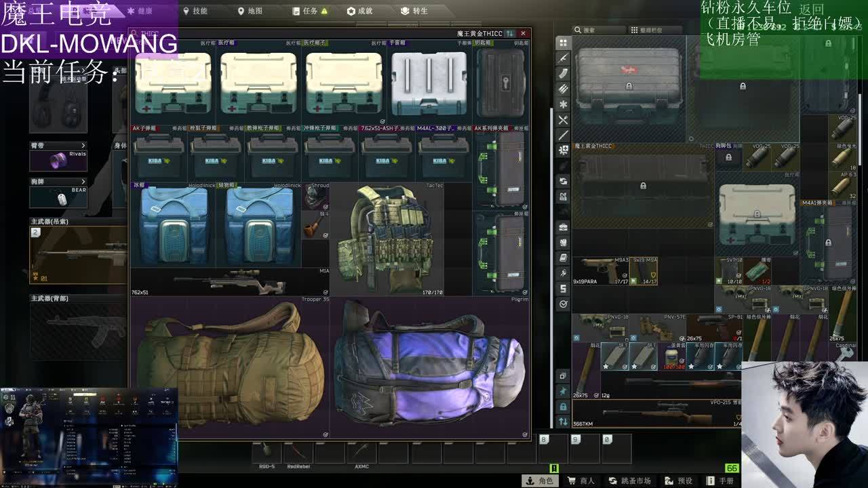Click the briefcase filter icon in stash sidebar
Screen dimensions: 868x488
coord(563,227)
